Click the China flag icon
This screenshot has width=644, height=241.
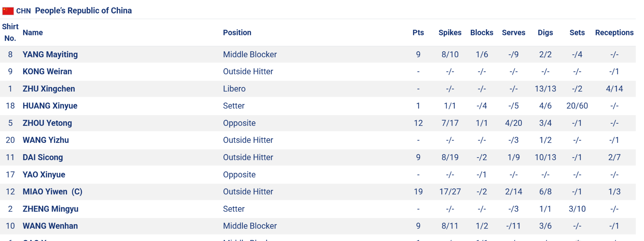tap(8, 11)
